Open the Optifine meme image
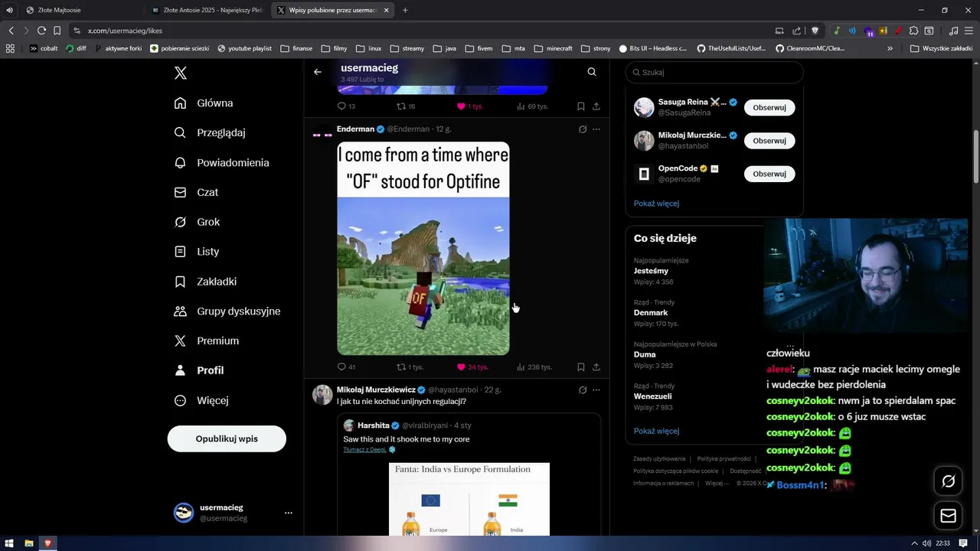This screenshot has height=551, width=980. pos(423,248)
